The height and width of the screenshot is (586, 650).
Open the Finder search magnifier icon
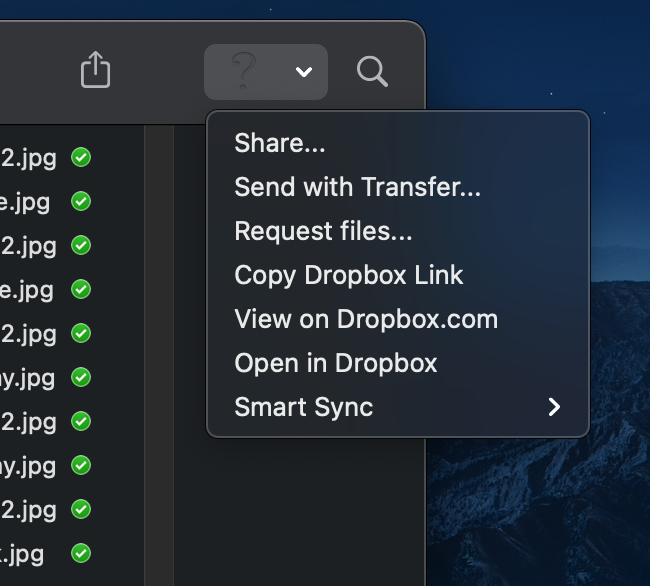pyautogui.click(x=372, y=71)
